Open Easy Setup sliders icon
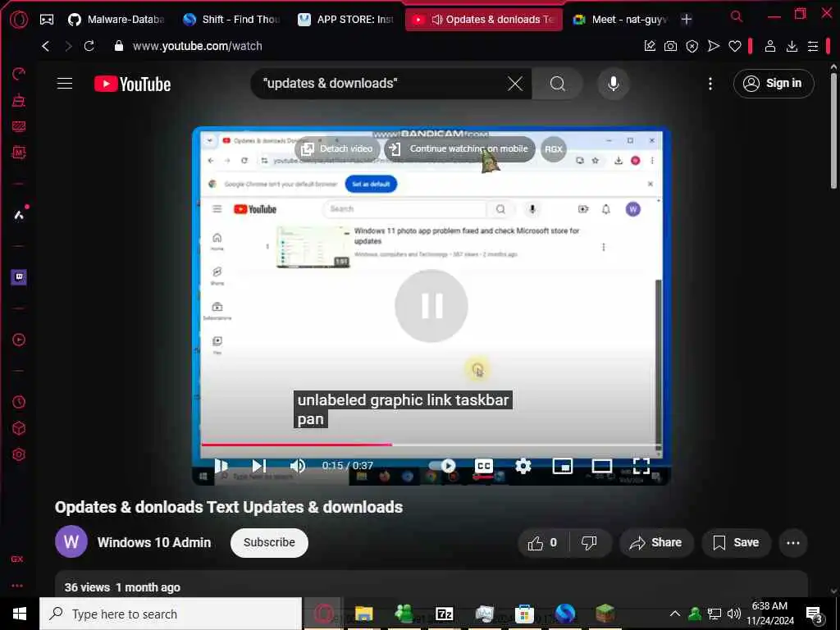840x630 pixels. pyautogui.click(x=813, y=47)
